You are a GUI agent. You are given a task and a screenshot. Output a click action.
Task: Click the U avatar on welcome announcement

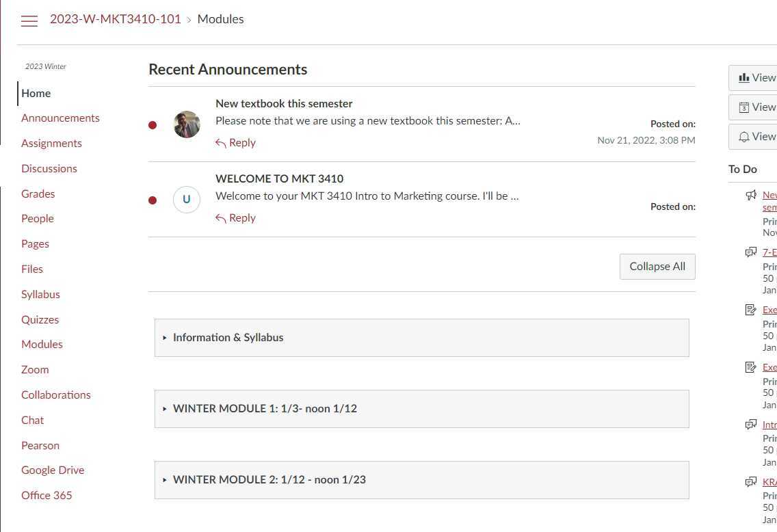[187, 200]
